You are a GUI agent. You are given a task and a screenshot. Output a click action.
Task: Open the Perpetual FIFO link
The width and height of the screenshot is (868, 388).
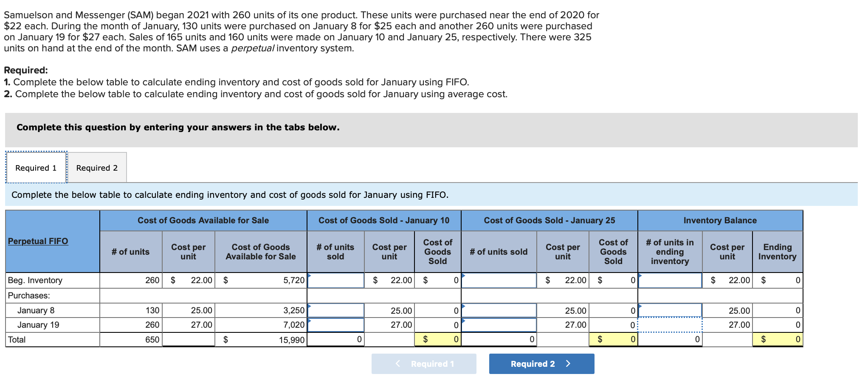[x=38, y=241]
